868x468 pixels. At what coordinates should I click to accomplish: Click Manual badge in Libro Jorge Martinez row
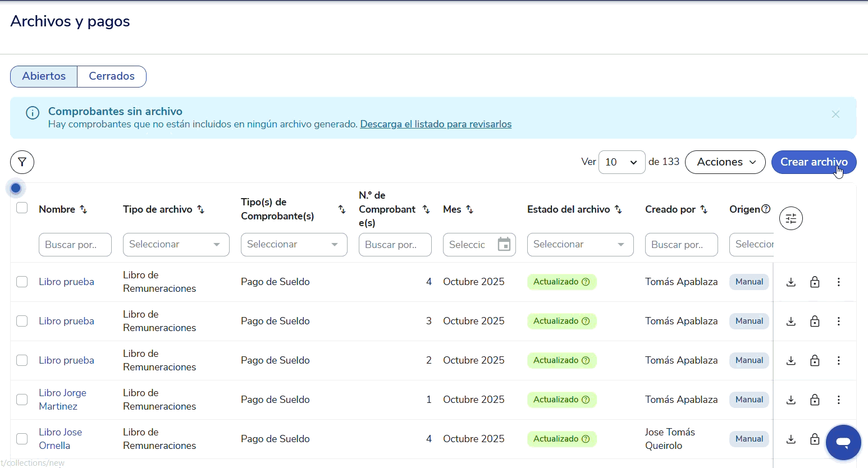click(x=749, y=400)
